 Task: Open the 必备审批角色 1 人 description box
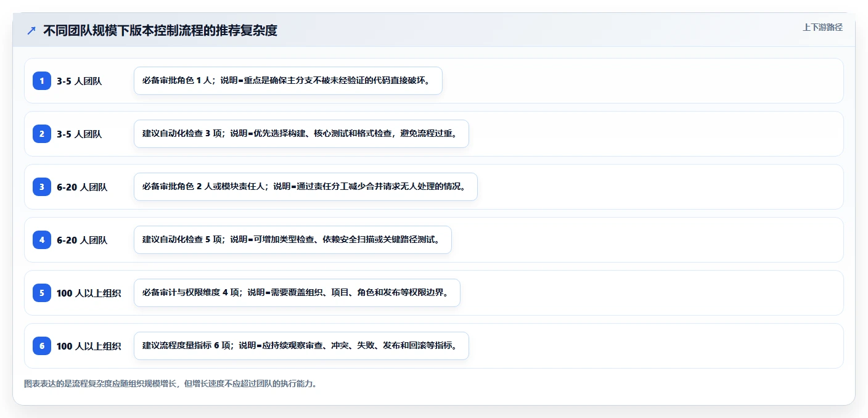(288, 81)
